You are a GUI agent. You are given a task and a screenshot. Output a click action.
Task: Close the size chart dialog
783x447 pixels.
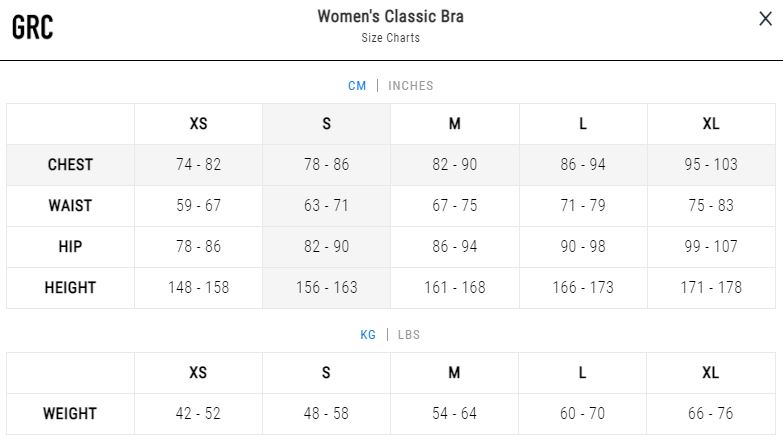pyautogui.click(x=765, y=19)
